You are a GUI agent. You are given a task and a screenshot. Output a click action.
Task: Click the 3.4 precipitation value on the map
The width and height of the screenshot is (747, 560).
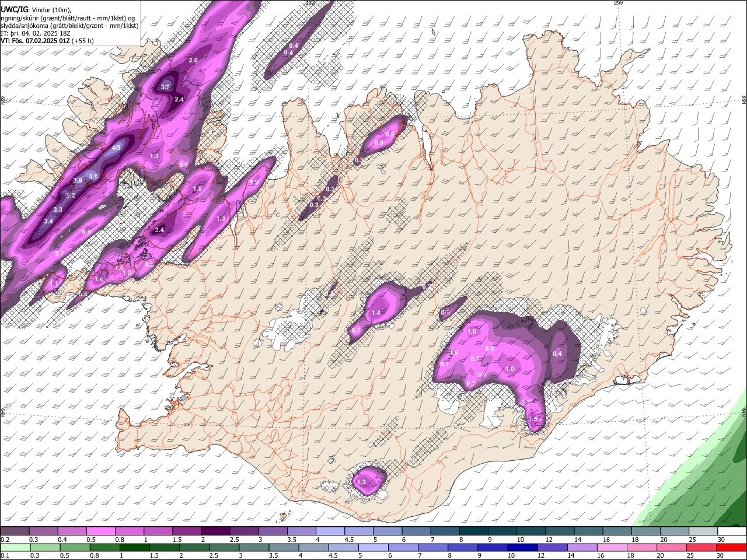[48, 221]
